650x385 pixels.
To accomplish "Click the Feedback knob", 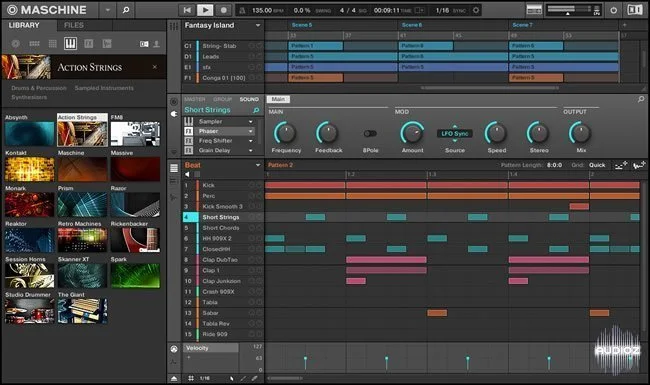I will pos(327,133).
